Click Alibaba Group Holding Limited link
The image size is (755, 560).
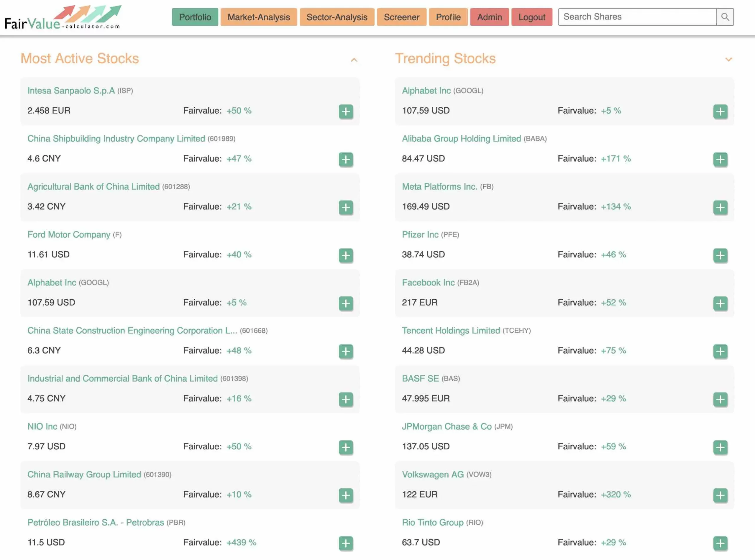461,138
